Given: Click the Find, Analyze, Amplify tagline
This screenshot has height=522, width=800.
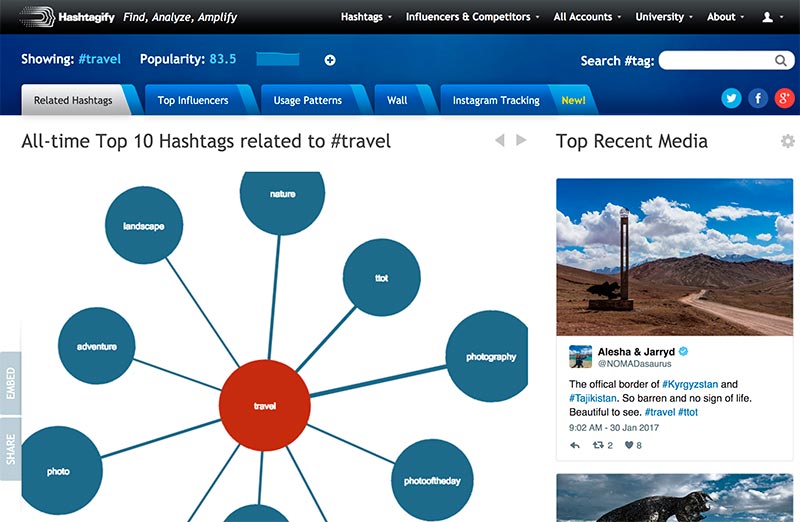Looking at the screenshot, I should [180, 17].
